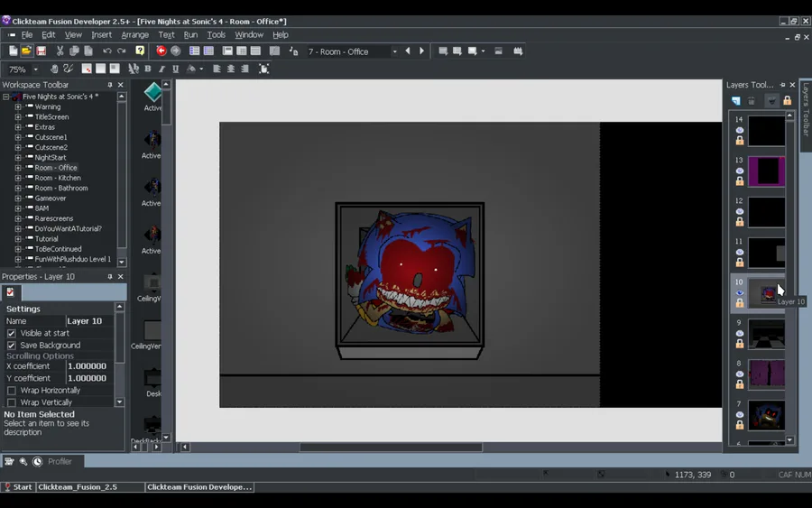
Task: Expand the Gameover tree node
Action: [18, 199]
